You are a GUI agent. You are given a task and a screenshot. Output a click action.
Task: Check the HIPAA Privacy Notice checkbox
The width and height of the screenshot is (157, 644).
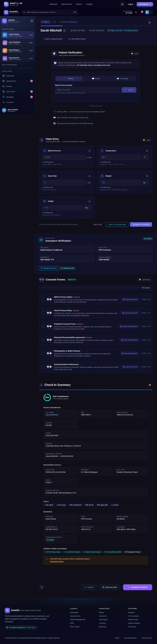[43, 299]
